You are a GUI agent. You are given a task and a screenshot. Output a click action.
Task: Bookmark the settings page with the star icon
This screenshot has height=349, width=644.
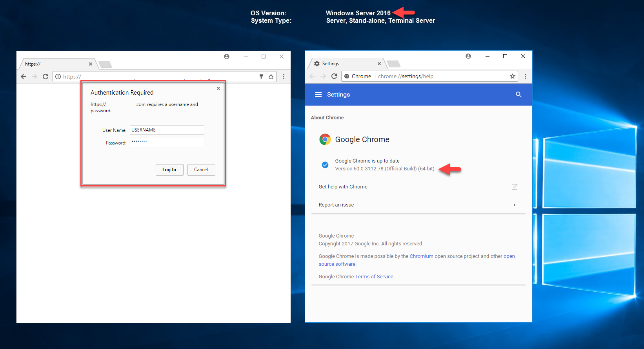[x=513, y=76]
